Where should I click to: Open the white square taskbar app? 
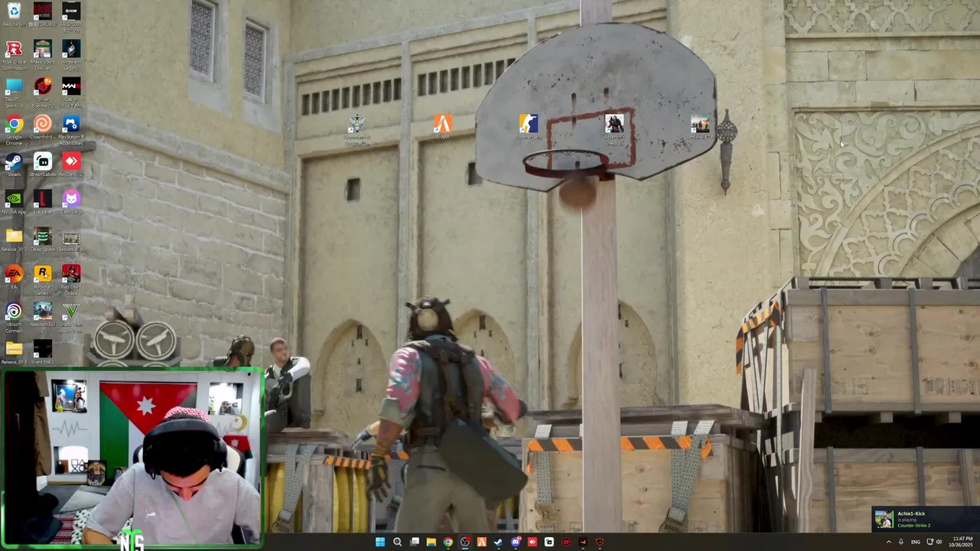click(549, 542)
